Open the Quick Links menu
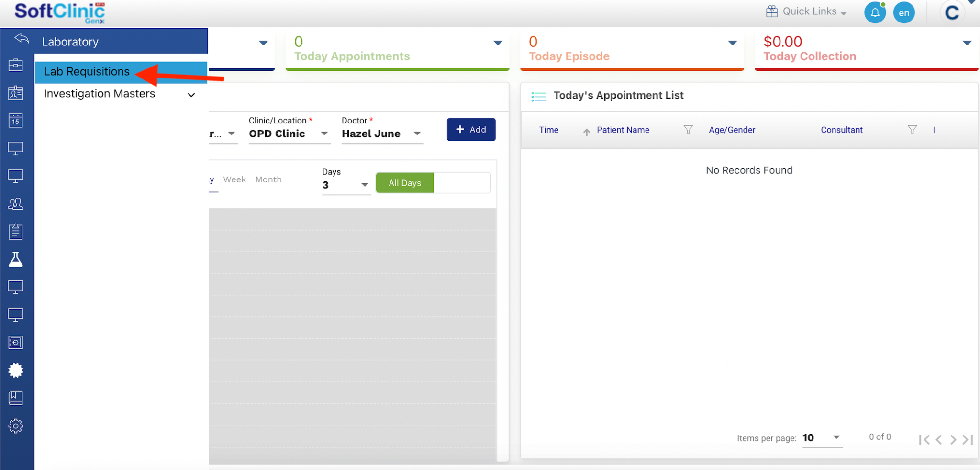The height and width of the screenshot is (470, 980). [x=806, y=11]
